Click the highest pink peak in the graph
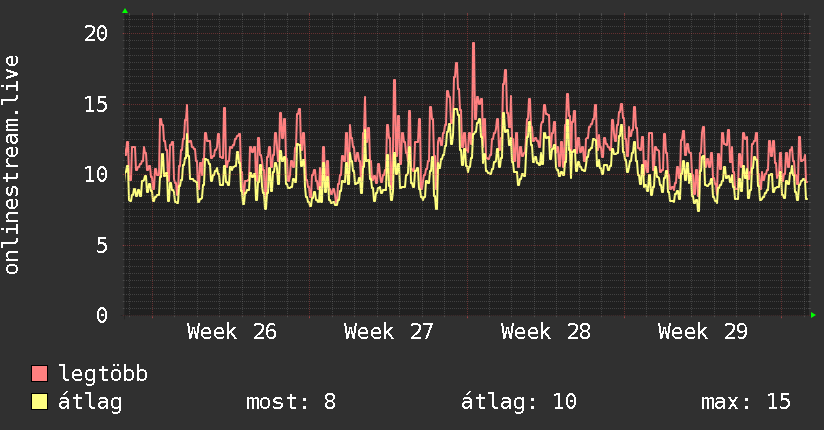 click(x=473, y=44)
